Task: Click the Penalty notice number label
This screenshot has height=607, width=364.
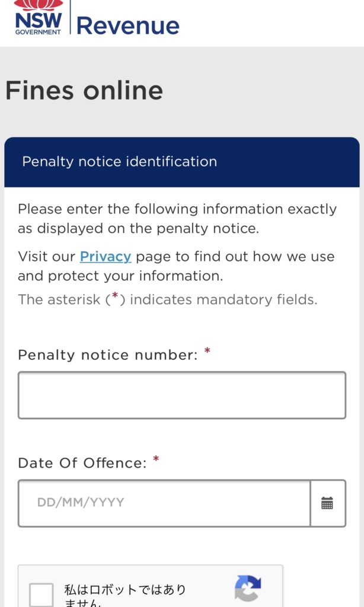Action: [108, 355]
